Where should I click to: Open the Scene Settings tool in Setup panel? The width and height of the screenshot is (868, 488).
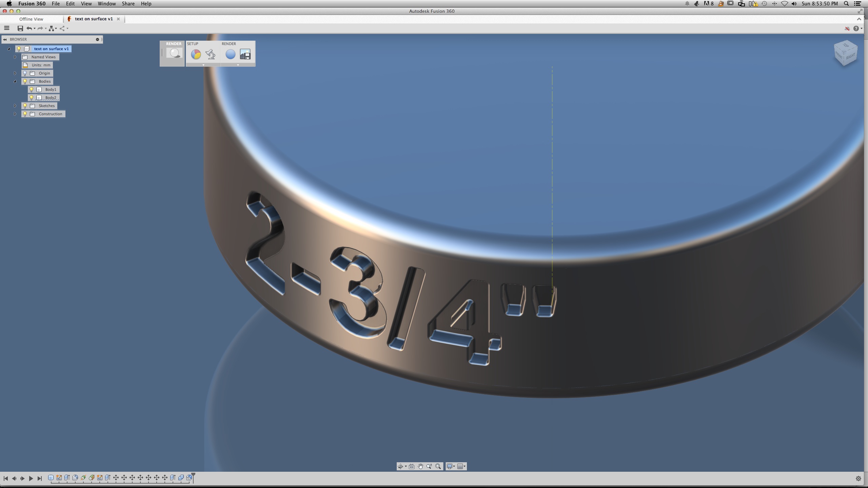(196, 55)
